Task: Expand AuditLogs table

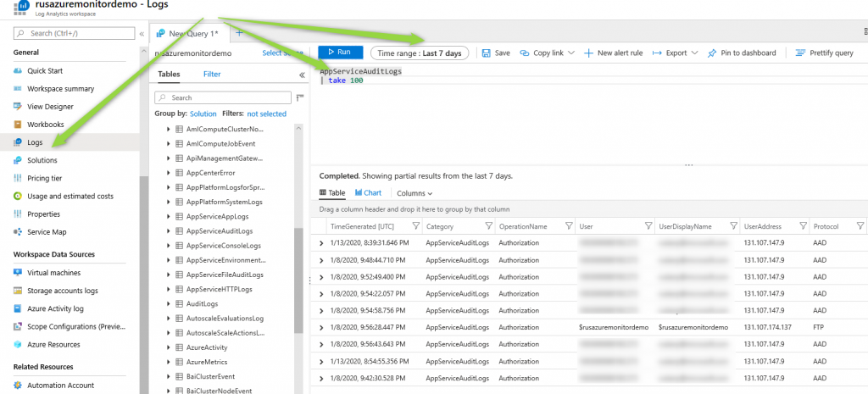Action: (169, 304)
